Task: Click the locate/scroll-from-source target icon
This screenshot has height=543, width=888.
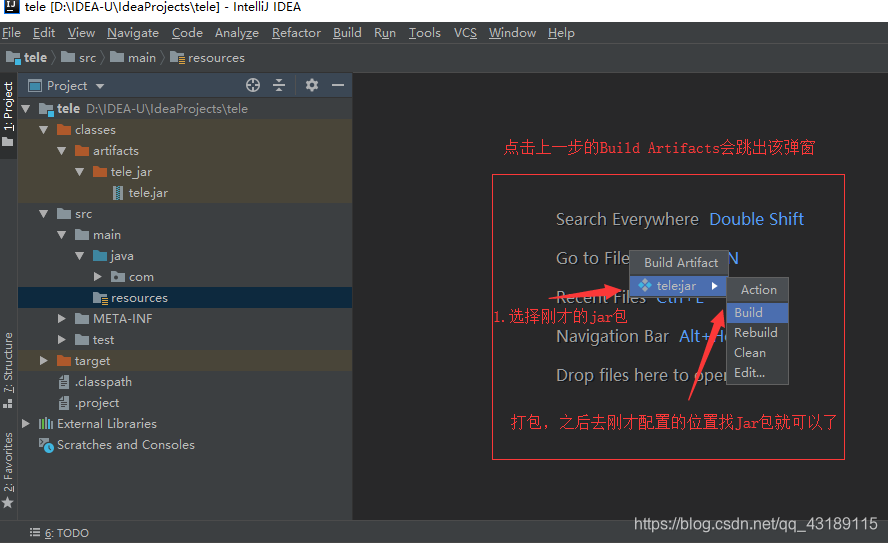Action: (253, 85)
